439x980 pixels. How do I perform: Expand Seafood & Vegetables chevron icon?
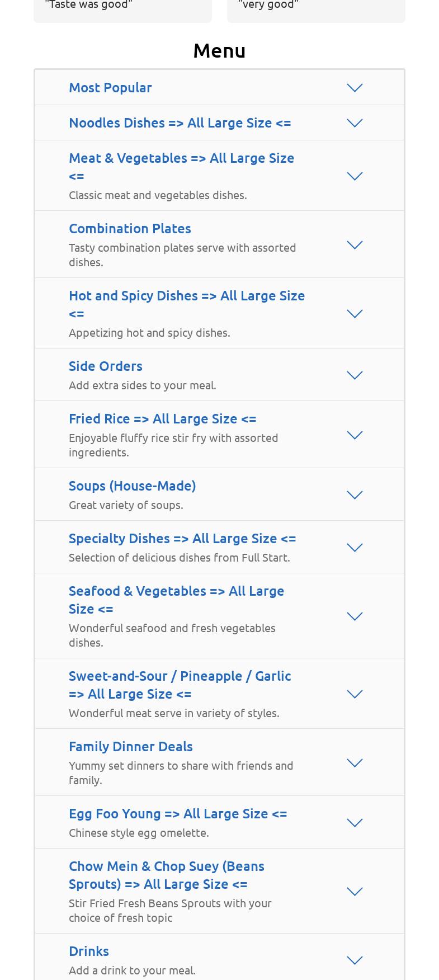click(355, 616)
